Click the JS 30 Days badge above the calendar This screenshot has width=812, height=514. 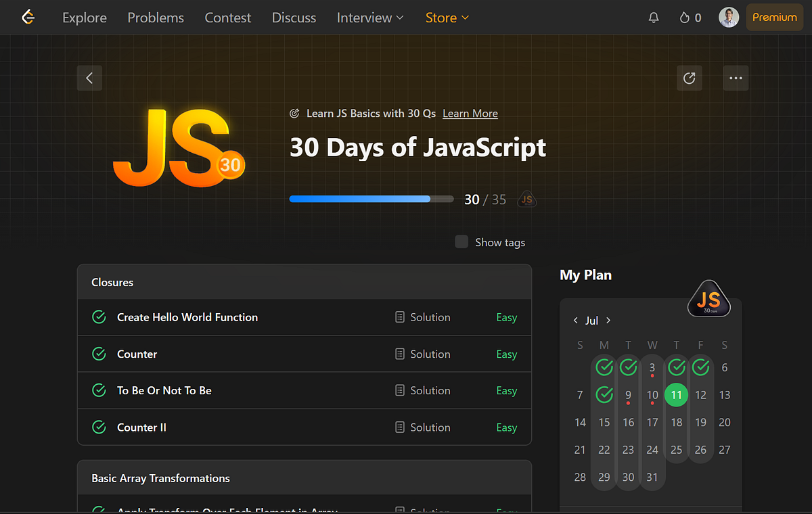708,298
